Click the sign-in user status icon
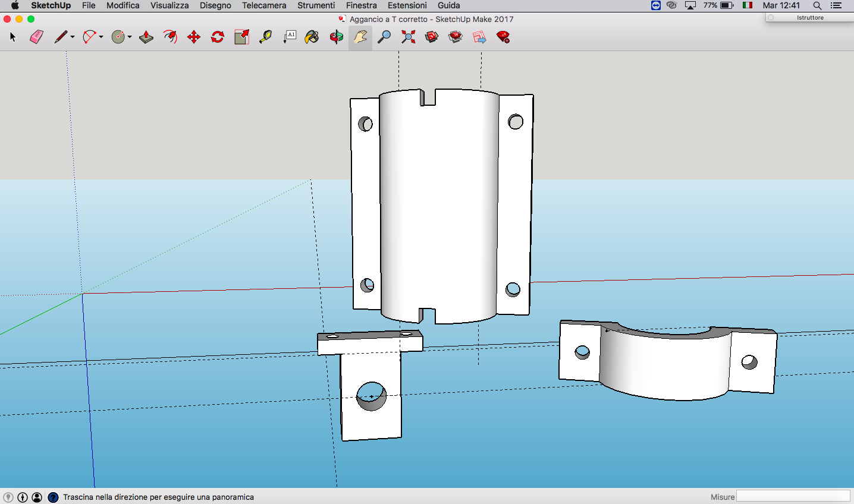The height and width of the screenshot is (504, 854). pyautogui.click(x=37, y=497)
